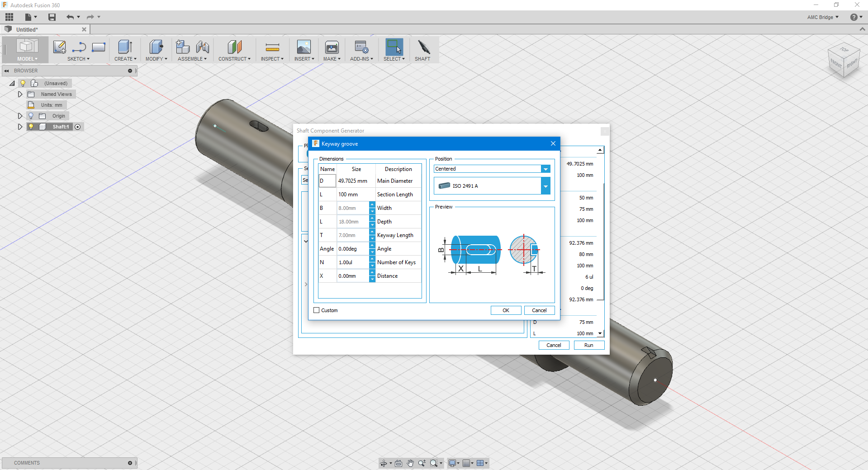The height and width of the screenshot is (470, 868).
Task: Click the Press Pull icon above MODIFY
Action: 156,47
